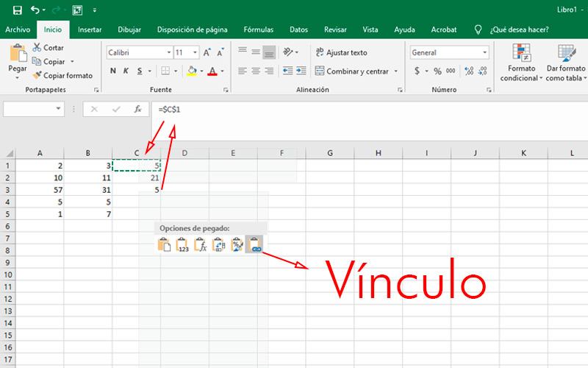Choose standard Paste option icon
588x368 pixels.
tap(164, 244)
